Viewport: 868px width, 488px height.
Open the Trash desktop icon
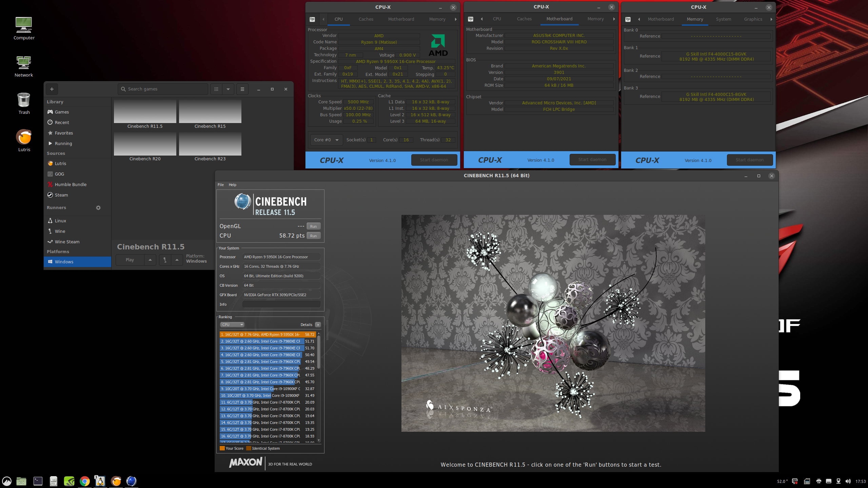[24, 103]
